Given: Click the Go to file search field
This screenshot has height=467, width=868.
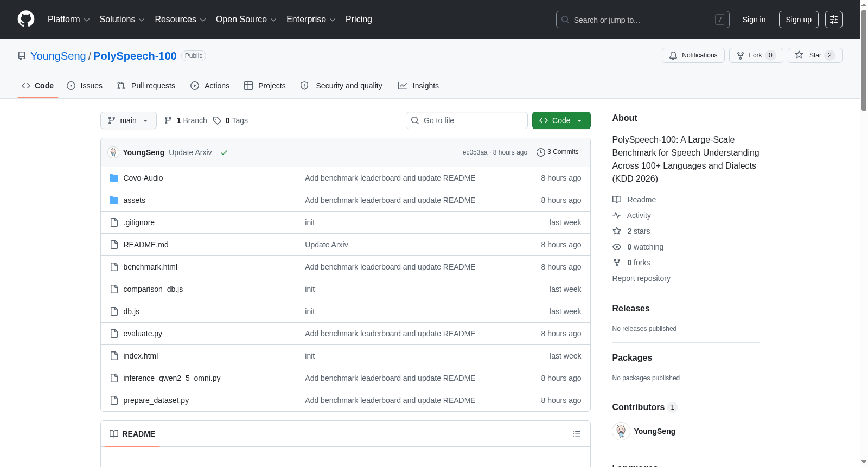Looking at the screenshot, I should (x=467, y=120).
